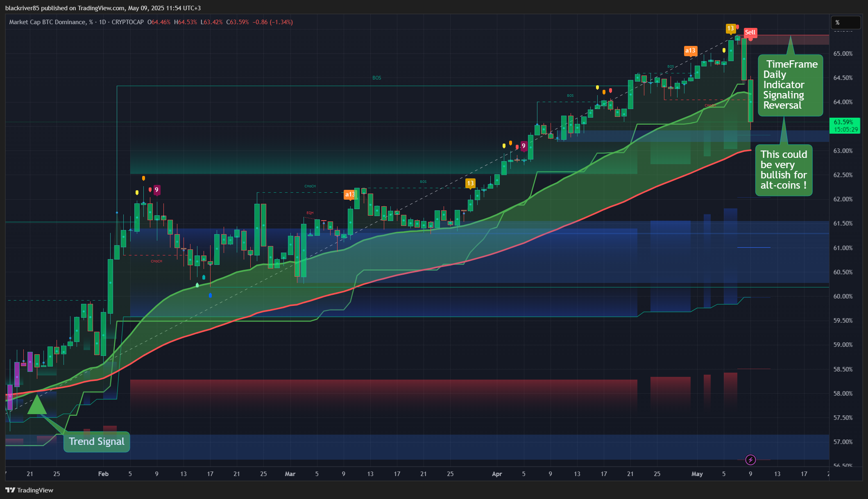Click the 1D interval in the legend
The image size is (868, 499).
click(102, 22)
